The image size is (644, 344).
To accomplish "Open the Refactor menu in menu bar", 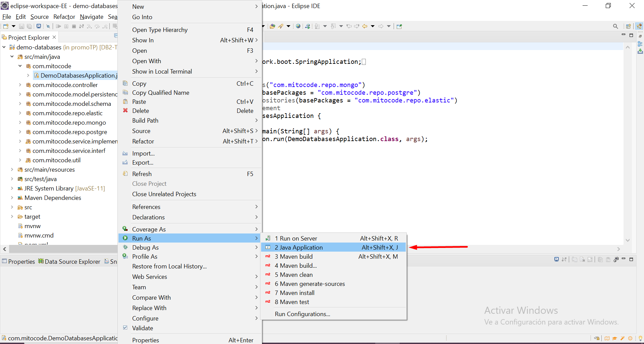I will coord(64,16).
